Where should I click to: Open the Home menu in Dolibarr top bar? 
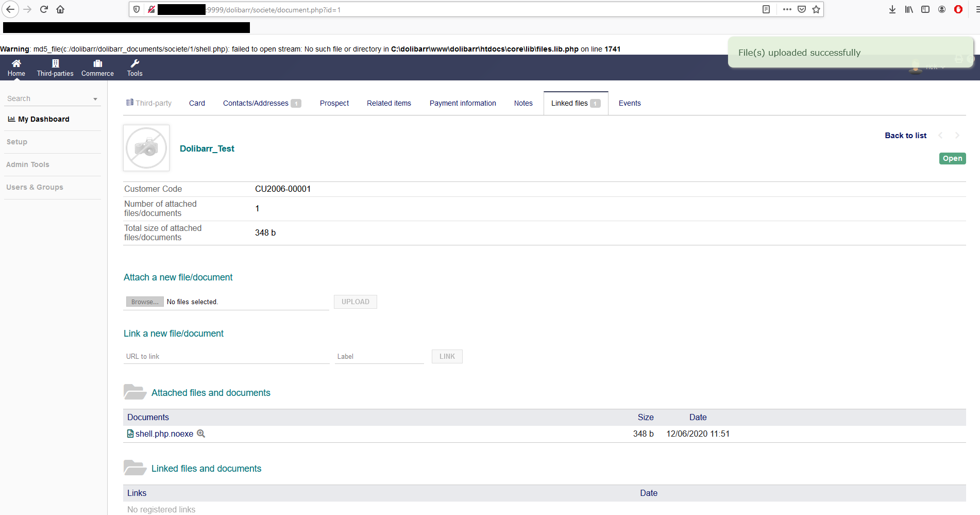tap(16, 68)
